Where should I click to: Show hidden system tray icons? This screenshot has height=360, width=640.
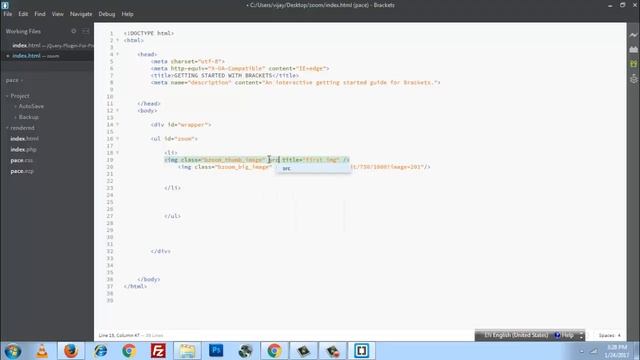(582, 351)
